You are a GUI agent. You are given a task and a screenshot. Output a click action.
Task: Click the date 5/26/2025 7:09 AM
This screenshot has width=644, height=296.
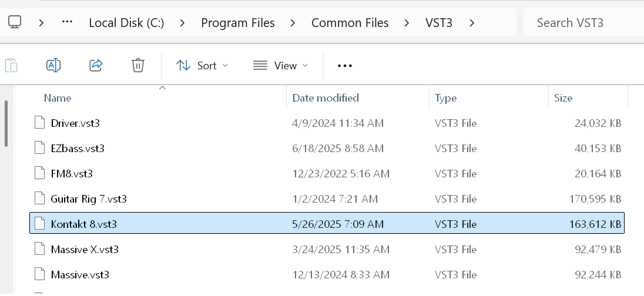338,224
